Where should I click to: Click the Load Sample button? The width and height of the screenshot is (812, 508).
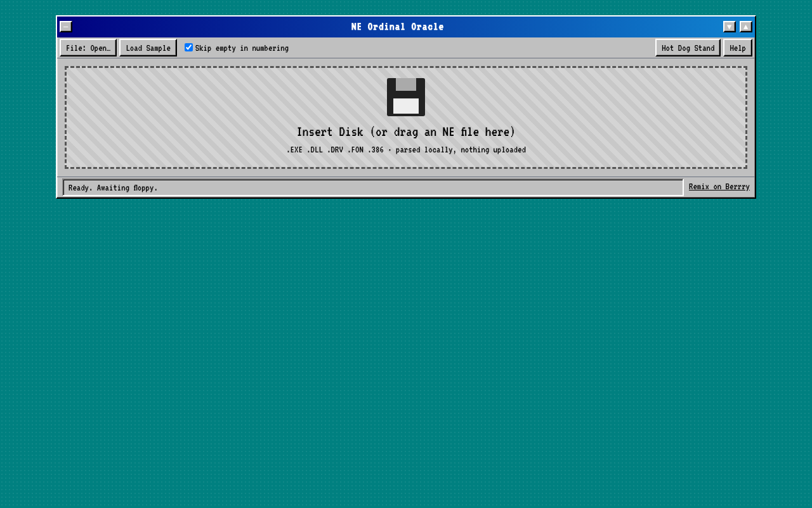click(148, 48)
